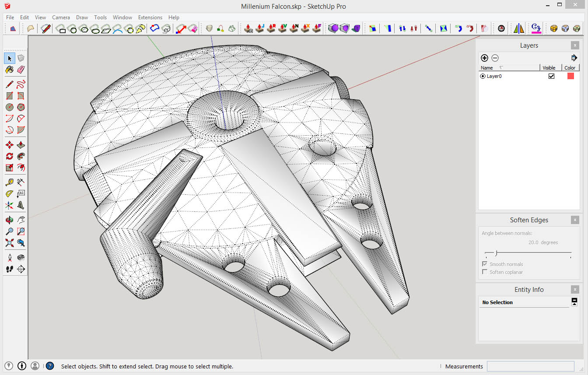Click the Add Layer plus button

click(484, 58)
